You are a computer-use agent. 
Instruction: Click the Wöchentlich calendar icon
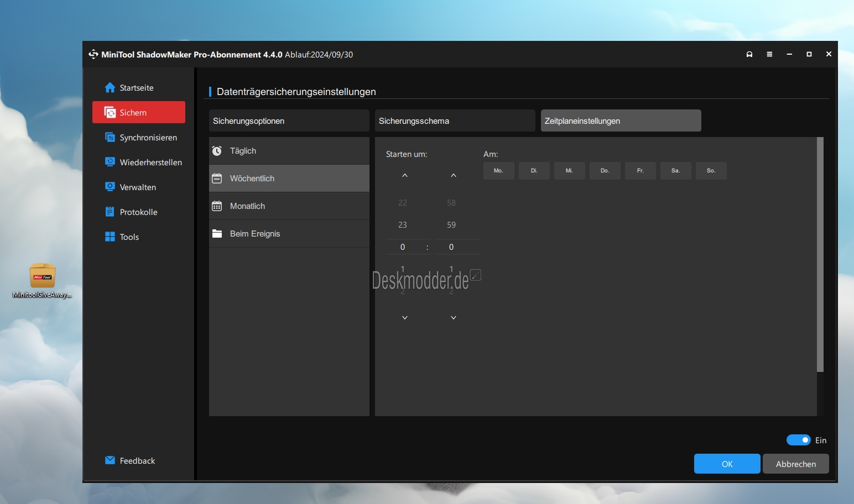coord(217,179)
